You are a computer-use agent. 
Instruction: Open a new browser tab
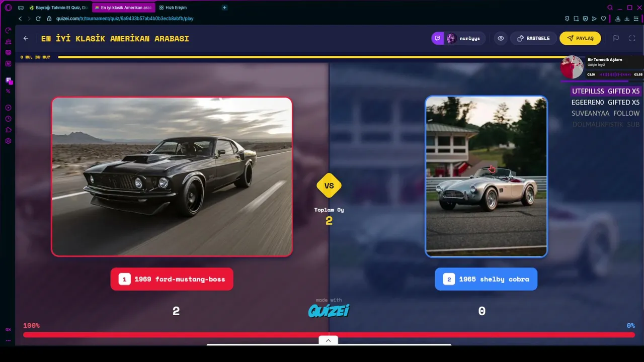coord(224,8)
